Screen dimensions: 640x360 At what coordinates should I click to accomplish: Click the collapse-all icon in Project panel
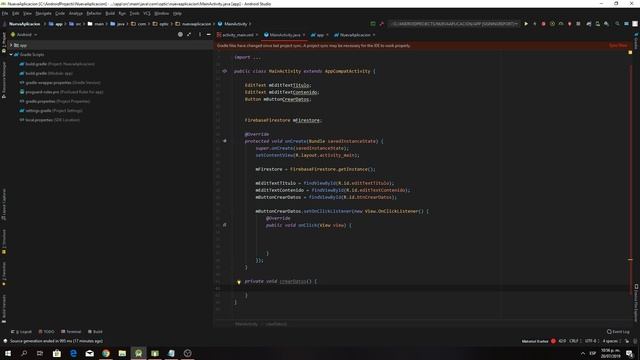pyautogui.click(x=189, y=35)
